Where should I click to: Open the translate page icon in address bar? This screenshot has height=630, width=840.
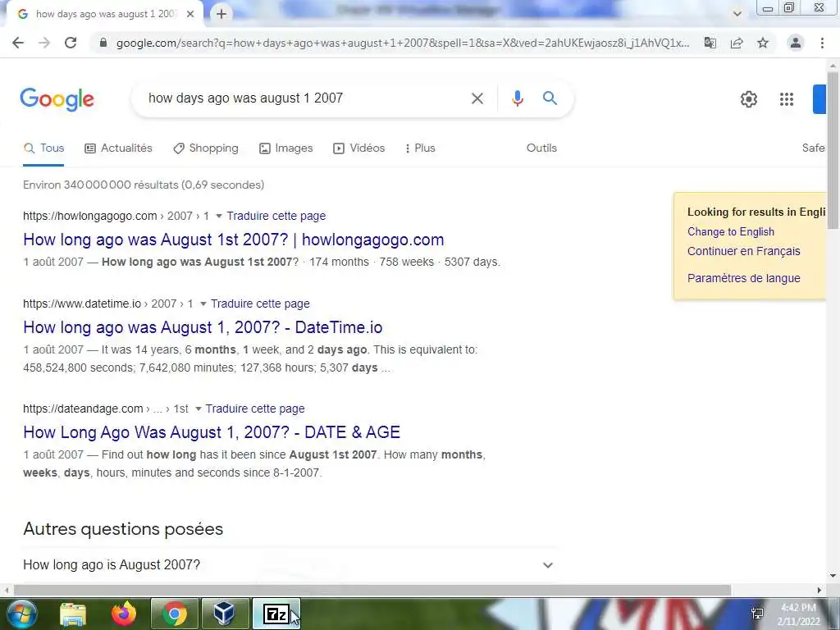click(710, 43)
